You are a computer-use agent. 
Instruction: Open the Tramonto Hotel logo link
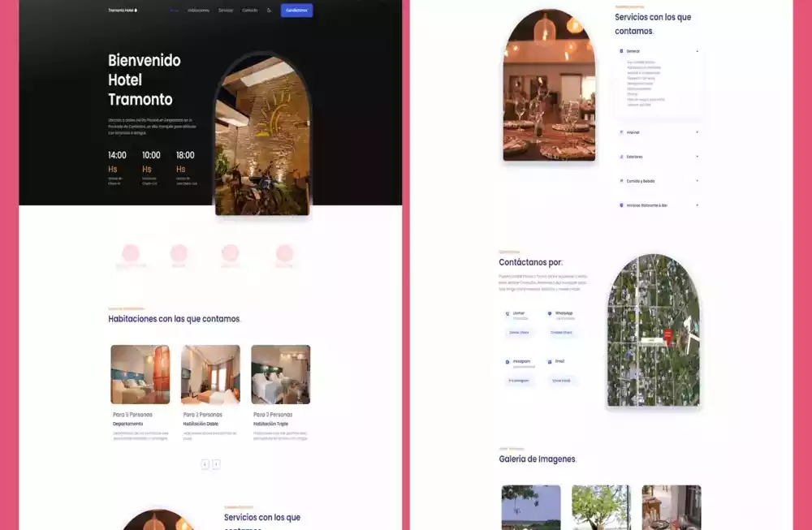pyautogui.click(x=123, y=11)
